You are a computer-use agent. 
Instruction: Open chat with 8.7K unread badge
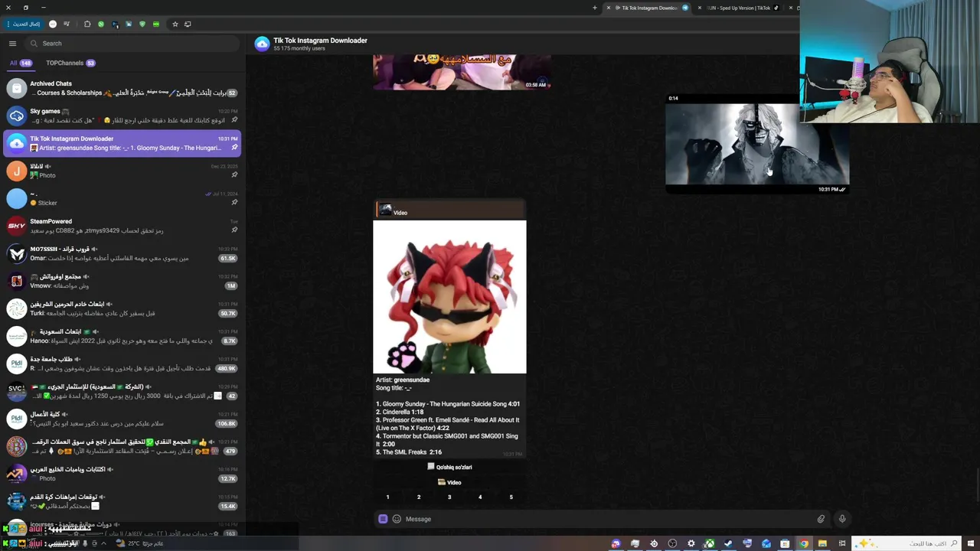coord(122,336)
